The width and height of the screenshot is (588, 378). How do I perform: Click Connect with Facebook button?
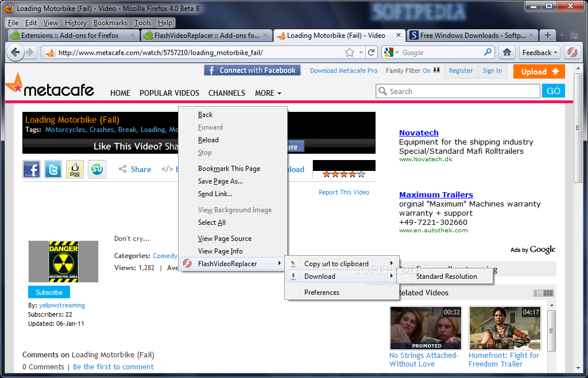[253, 71]
